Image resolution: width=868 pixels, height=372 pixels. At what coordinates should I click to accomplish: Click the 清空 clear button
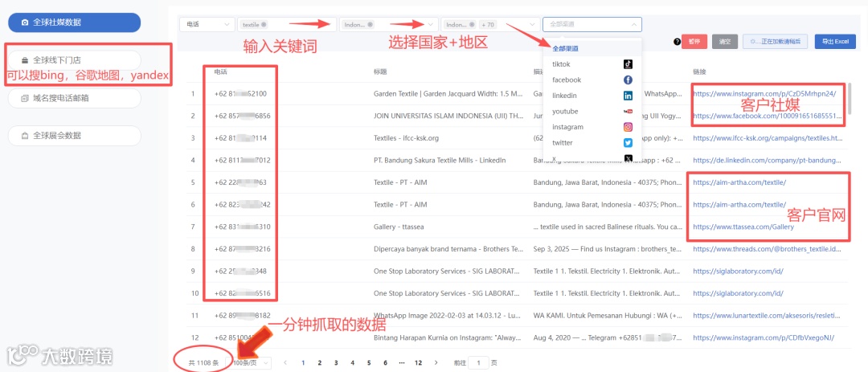(x=725, y=42)
